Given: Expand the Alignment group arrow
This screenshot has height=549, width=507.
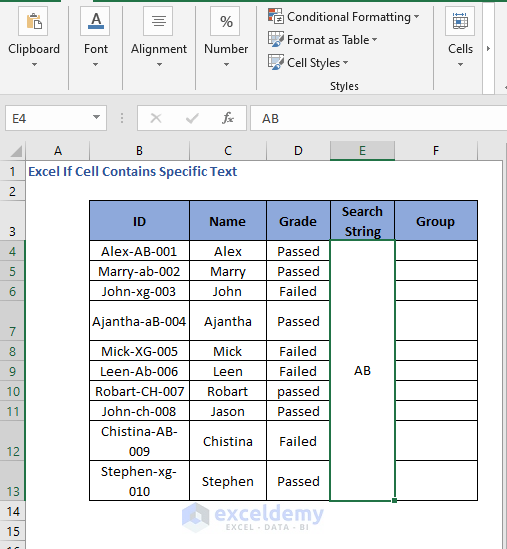Looking at the screenshot, I should pyautogui.click(x=159, y=64).
